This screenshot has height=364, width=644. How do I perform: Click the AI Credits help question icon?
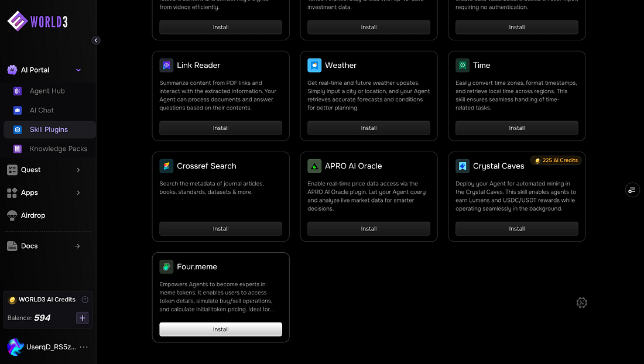pos(85,300)
